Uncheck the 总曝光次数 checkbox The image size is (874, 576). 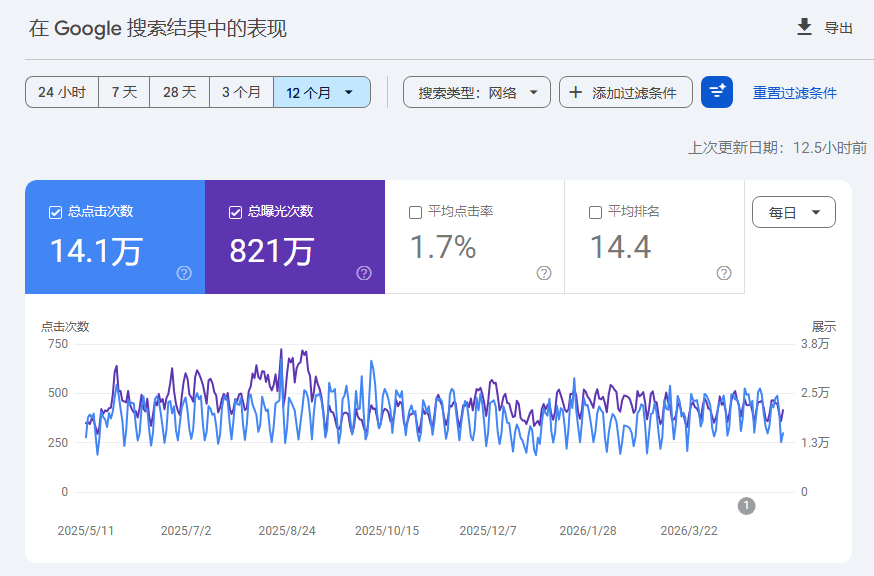coord(235,212)
